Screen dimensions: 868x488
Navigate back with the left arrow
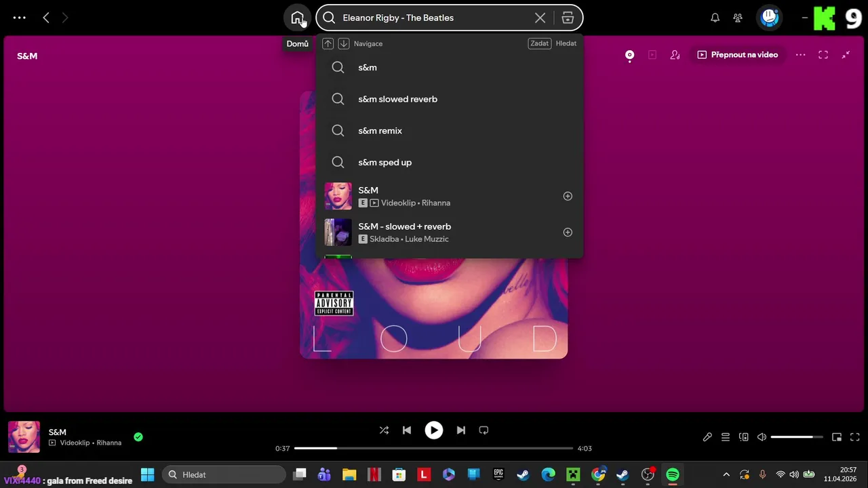coord(46,18)
